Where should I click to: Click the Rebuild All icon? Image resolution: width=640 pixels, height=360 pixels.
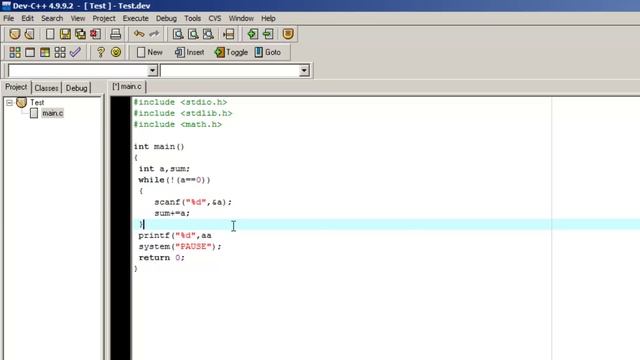click(60, 52)
